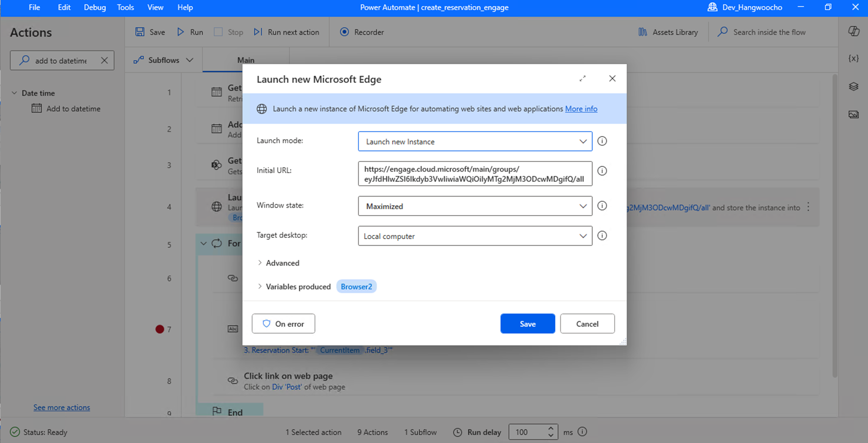Collapse the Date time group
This screenshot has width=868, height=443.
[14, 93]
